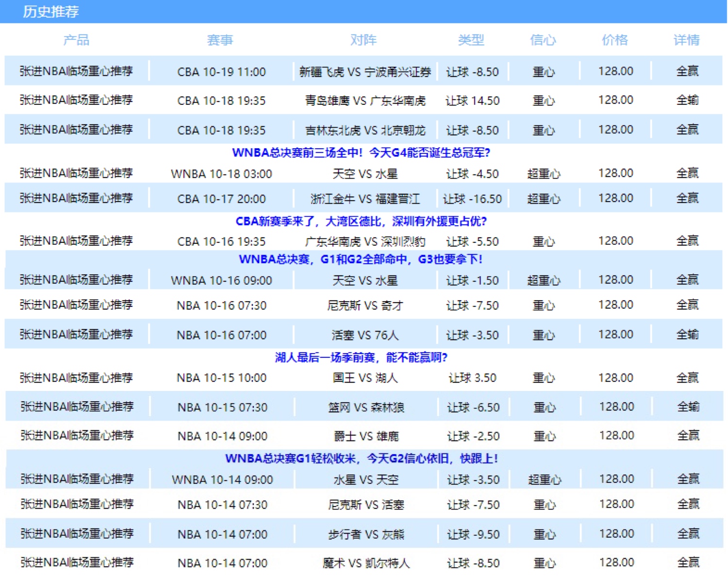
Task: Click price 128.00 for 尼克斯 VS 奇才
Action: pyautogui.click(x=615, y=305)
